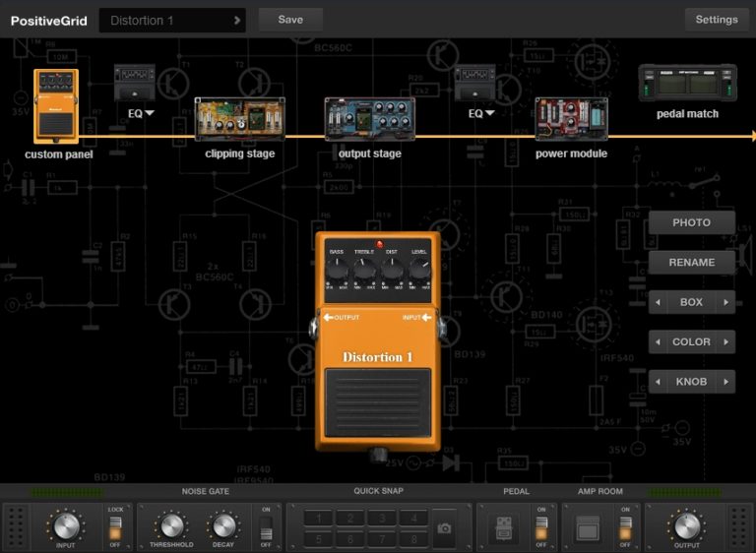Open the power module circuit
756x553 pixels.
tap(571, 119)
